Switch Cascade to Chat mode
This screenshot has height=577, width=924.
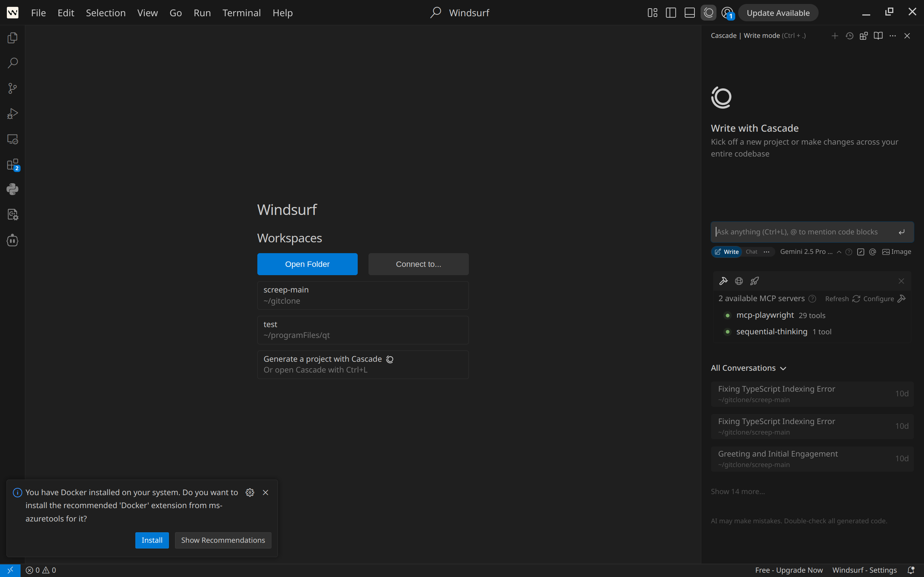pyautogui.click(x=751, y=252)
